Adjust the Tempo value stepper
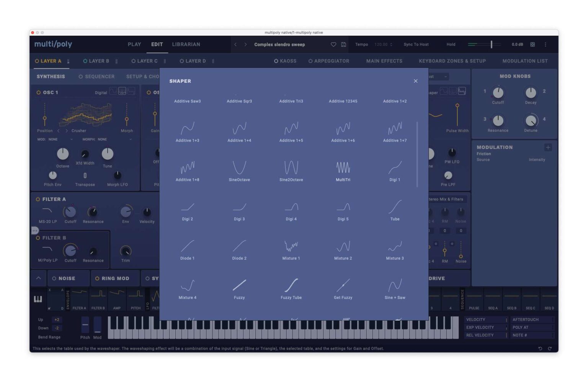This screenshot has height=382, width=588. 391,44
